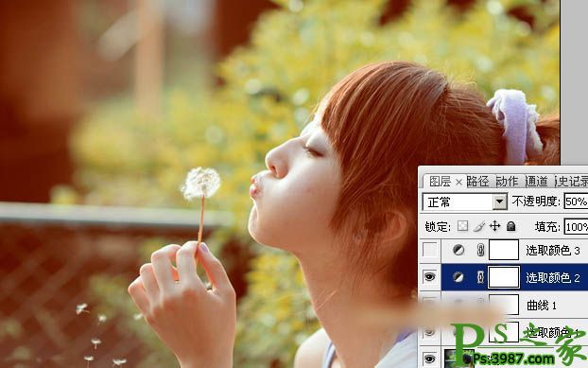588x368 pixels.
Task: Open the 通道 (Channels) tab
Action: point(536,182)
